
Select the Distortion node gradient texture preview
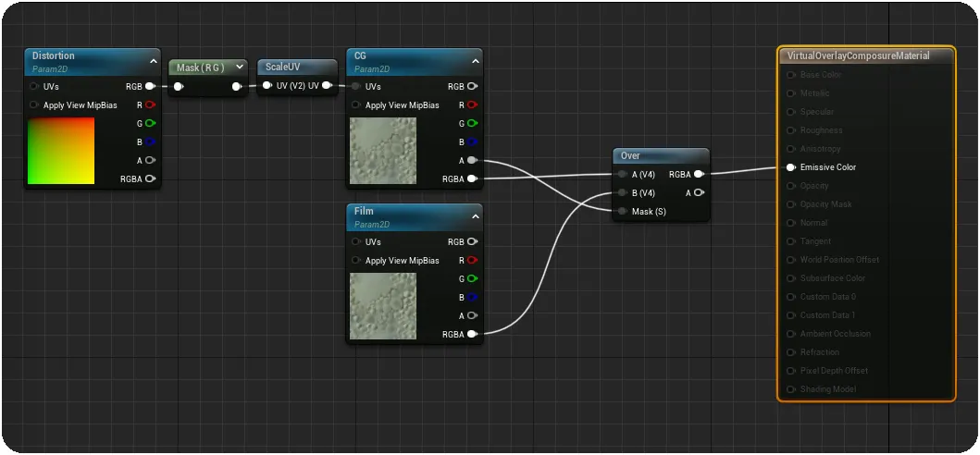coord(61,151)
